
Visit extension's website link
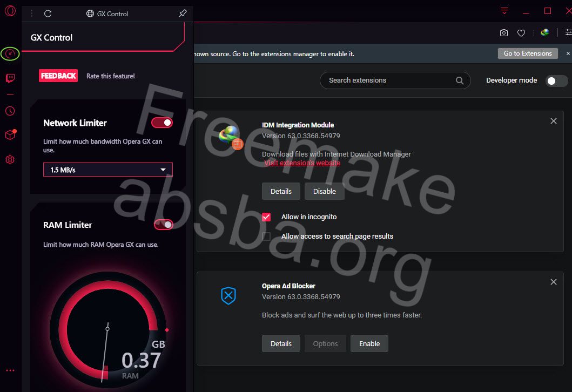pyautogui.click(x=302, y=163)
